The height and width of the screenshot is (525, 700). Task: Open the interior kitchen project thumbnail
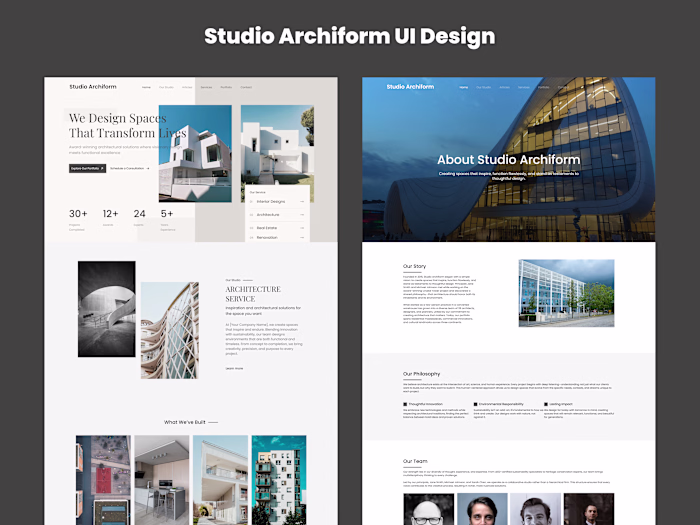[x=162, y=480]
